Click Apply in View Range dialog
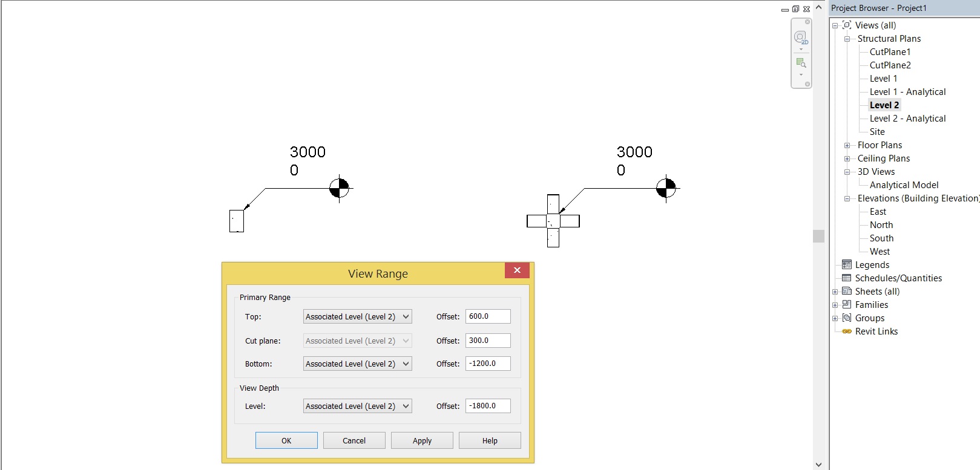980x470 pixels. pos(422,440)
